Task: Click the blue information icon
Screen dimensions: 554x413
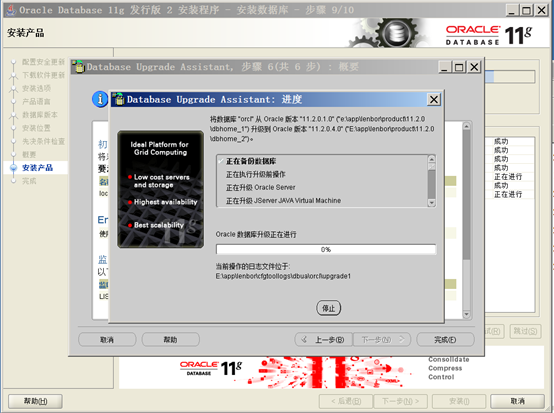Action: click(x=100, y=99)
